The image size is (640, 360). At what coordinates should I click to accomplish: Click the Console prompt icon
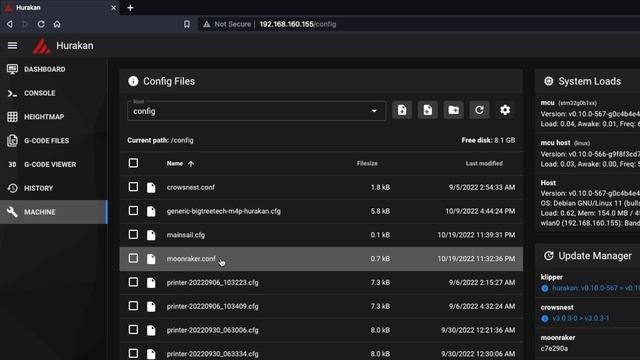tap(12, 93)
